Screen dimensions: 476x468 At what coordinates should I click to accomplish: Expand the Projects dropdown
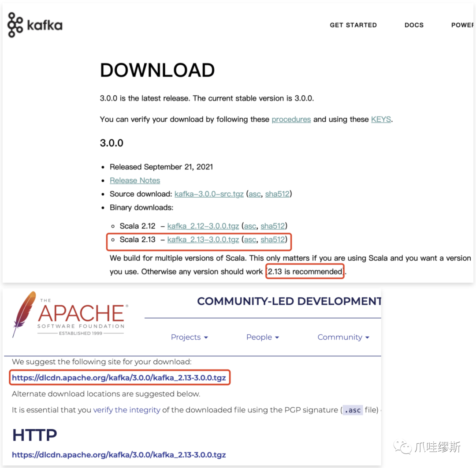[190, 337]
